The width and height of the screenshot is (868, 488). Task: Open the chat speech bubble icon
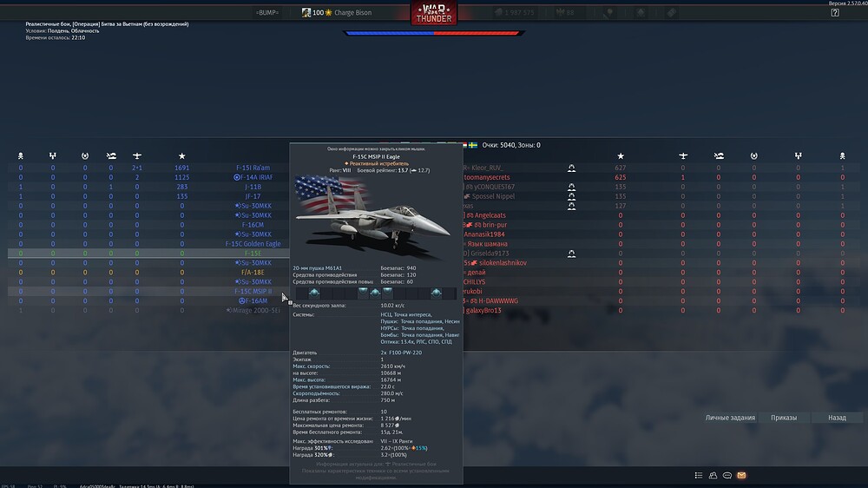click(727, 475)
